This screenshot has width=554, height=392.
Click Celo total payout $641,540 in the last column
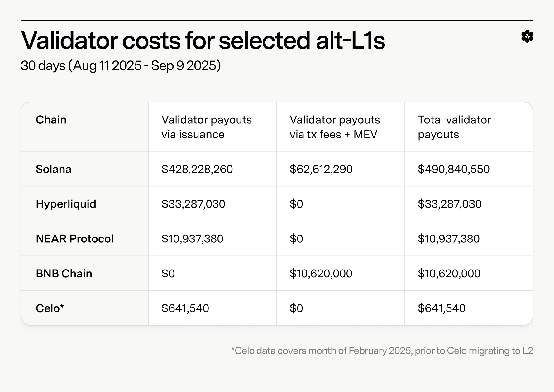pyautogui.click(x=442, y=308)
